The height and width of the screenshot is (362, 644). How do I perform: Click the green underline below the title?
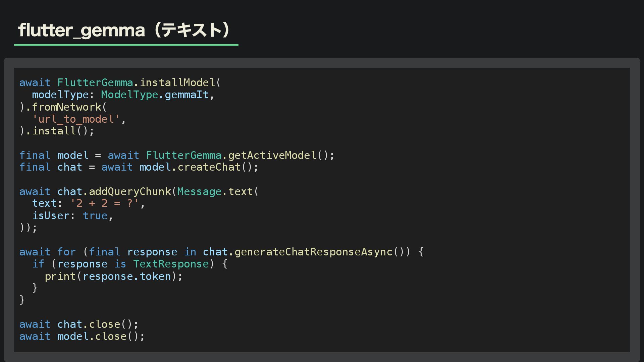[126, 45]
